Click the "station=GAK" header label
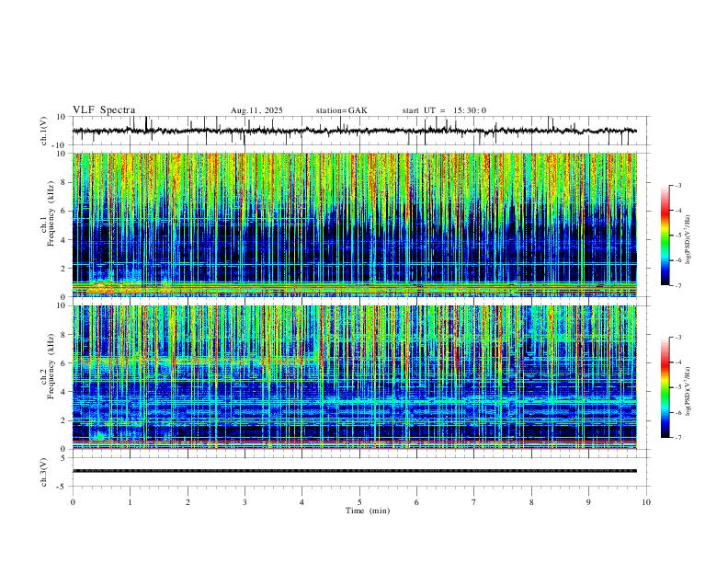 (x=341, y=110)
